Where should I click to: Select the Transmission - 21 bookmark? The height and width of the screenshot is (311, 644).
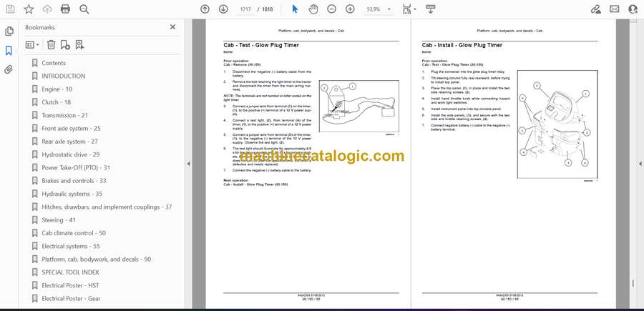(x=65, y=115)
